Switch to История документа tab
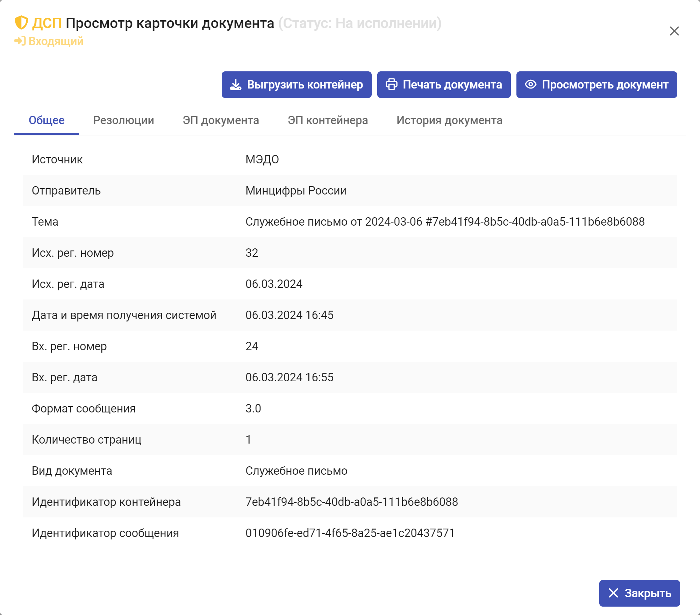The image size is (700, 615). coord(449,120)
